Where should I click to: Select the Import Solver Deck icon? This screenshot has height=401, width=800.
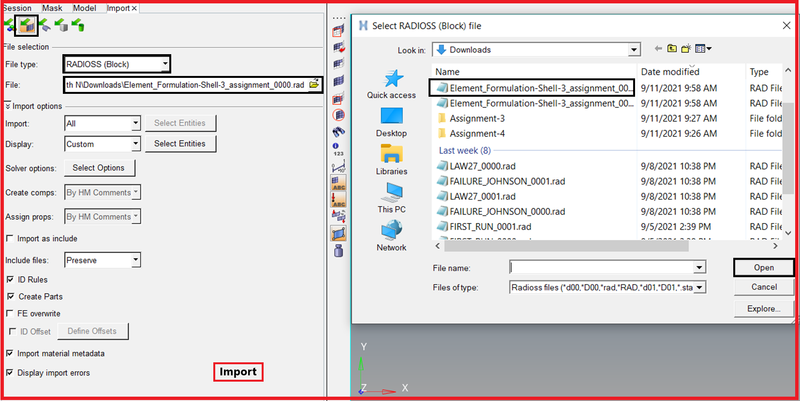click(x=26, y=26)
